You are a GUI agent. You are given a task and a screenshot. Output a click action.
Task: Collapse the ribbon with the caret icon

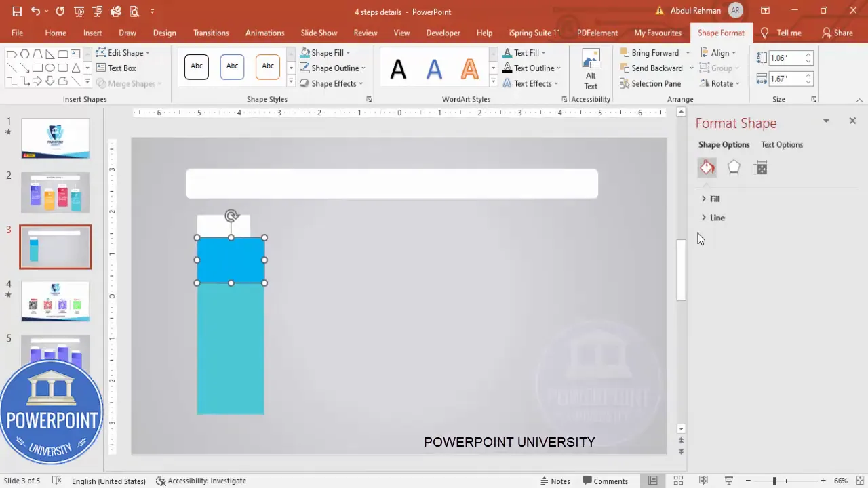point(860,100)
